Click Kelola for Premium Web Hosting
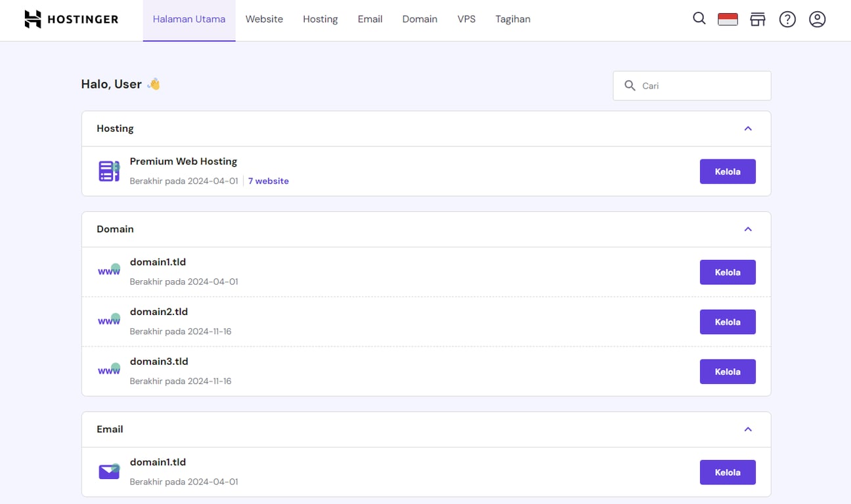851x504 pixels. [728, 171]
